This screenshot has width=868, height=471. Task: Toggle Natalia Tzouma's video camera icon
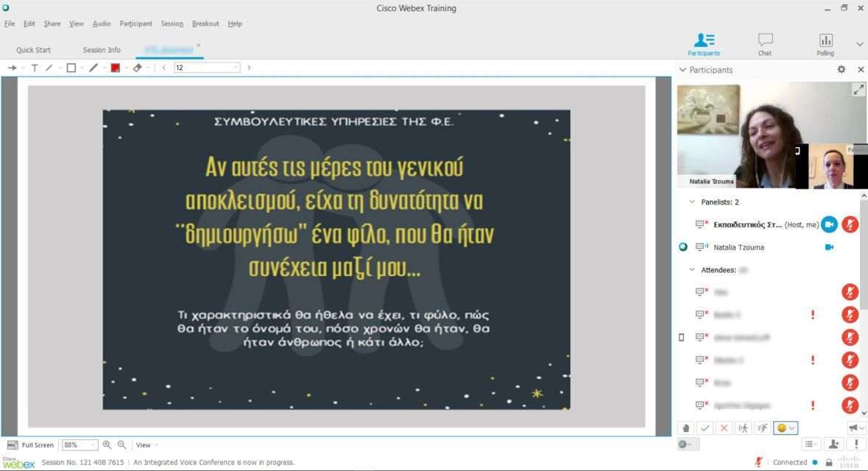829,247
